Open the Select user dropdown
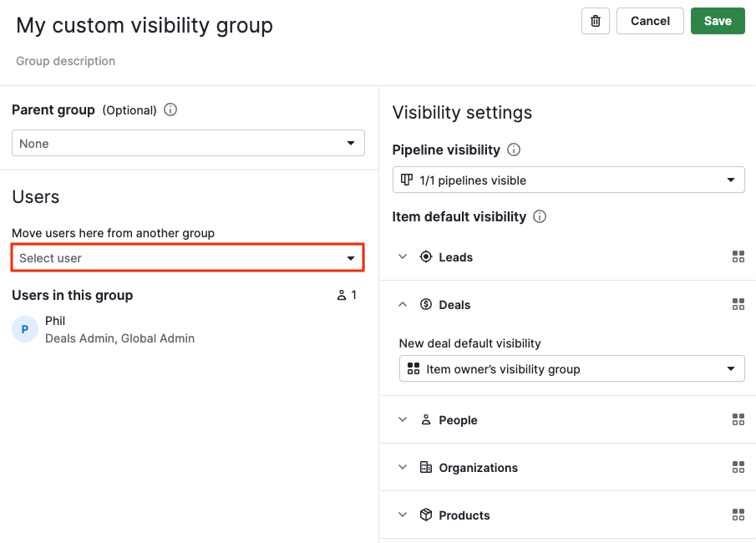The height and width of the screenshot is (543, 756). 188,258
